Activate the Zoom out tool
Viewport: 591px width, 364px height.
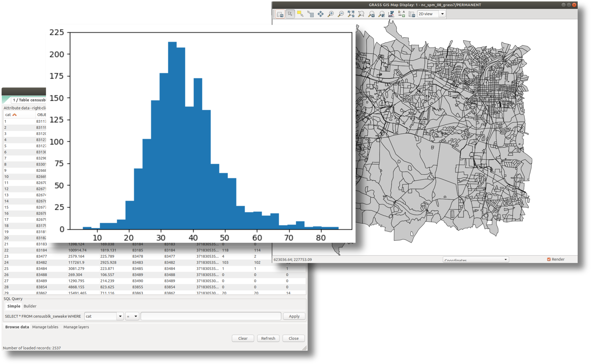341,14
